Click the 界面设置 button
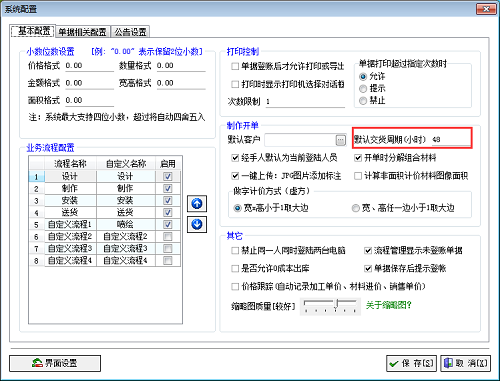The width and height of the screenshot is (500, 381). 55,363
